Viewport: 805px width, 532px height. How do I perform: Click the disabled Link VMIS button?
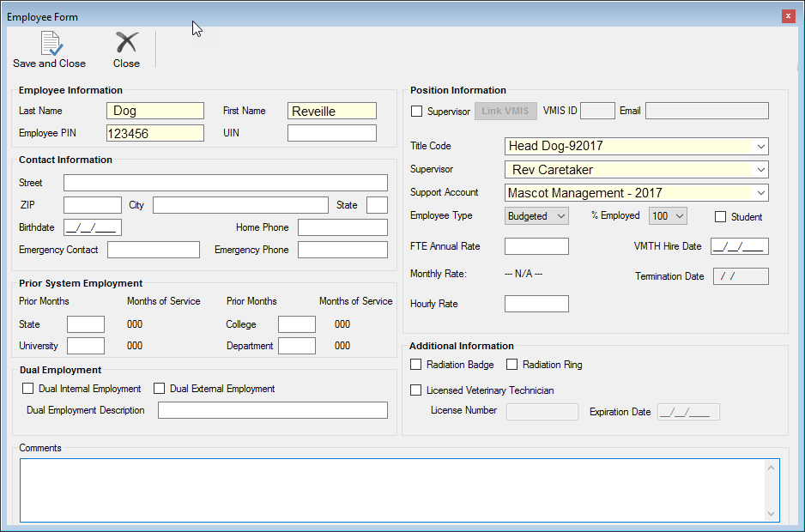[x=505, y=111]
